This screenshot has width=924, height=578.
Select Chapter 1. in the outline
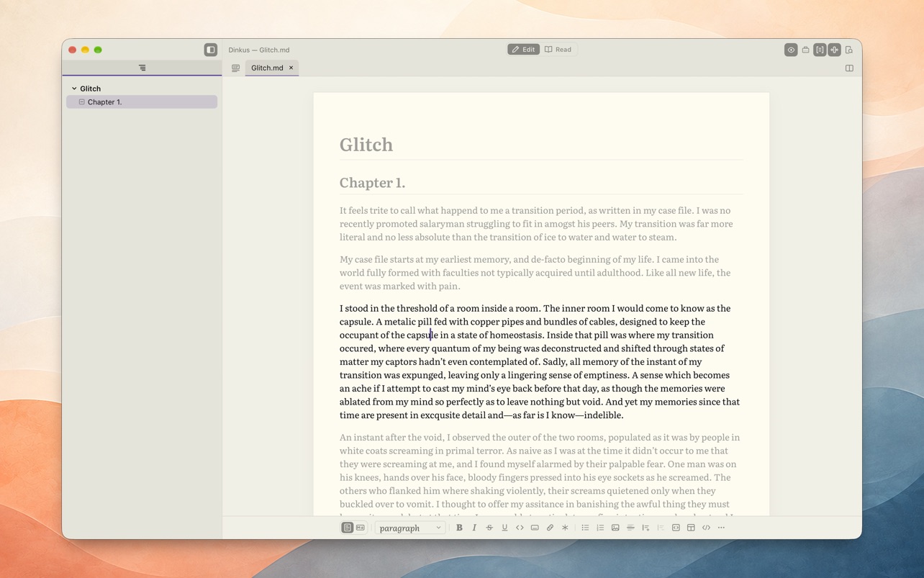point(142,102)
